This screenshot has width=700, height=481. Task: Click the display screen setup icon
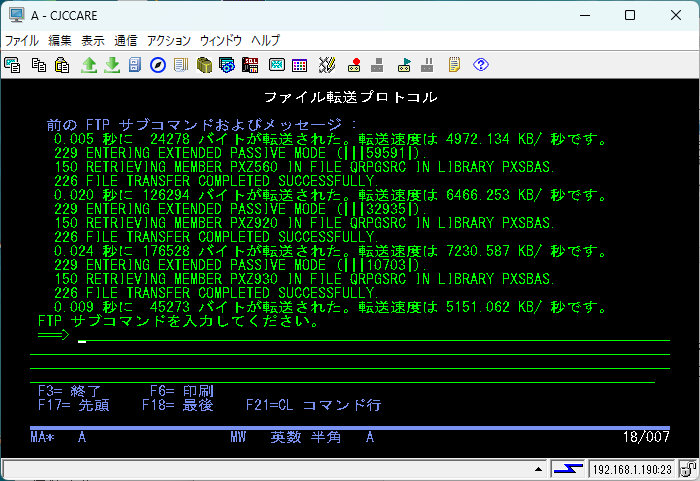277,65
